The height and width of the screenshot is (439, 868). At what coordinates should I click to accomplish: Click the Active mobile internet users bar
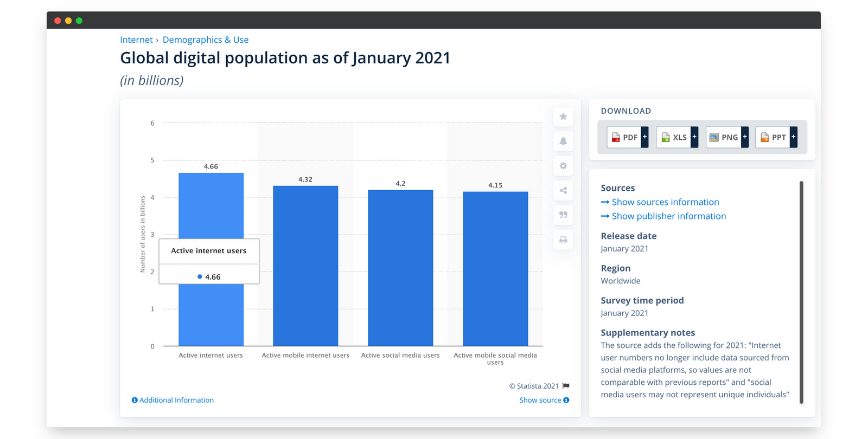[305, 266]
